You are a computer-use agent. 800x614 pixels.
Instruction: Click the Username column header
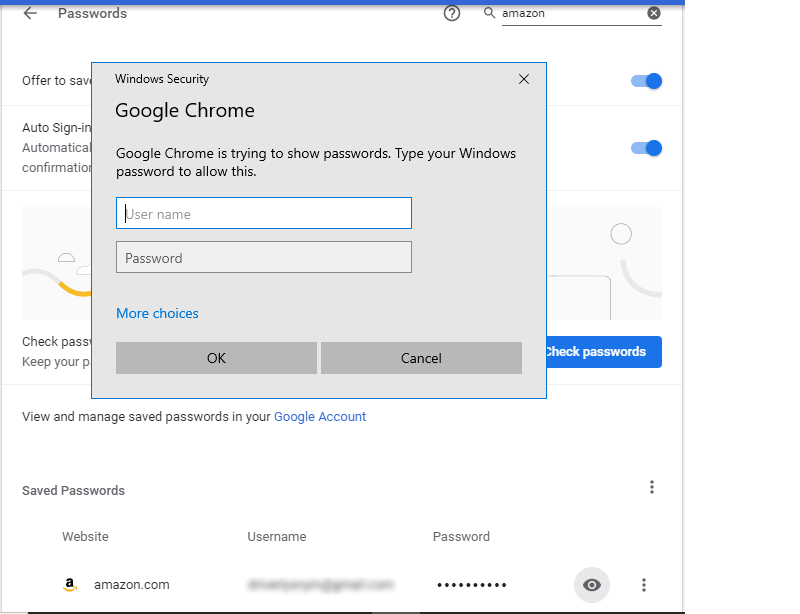277,536
